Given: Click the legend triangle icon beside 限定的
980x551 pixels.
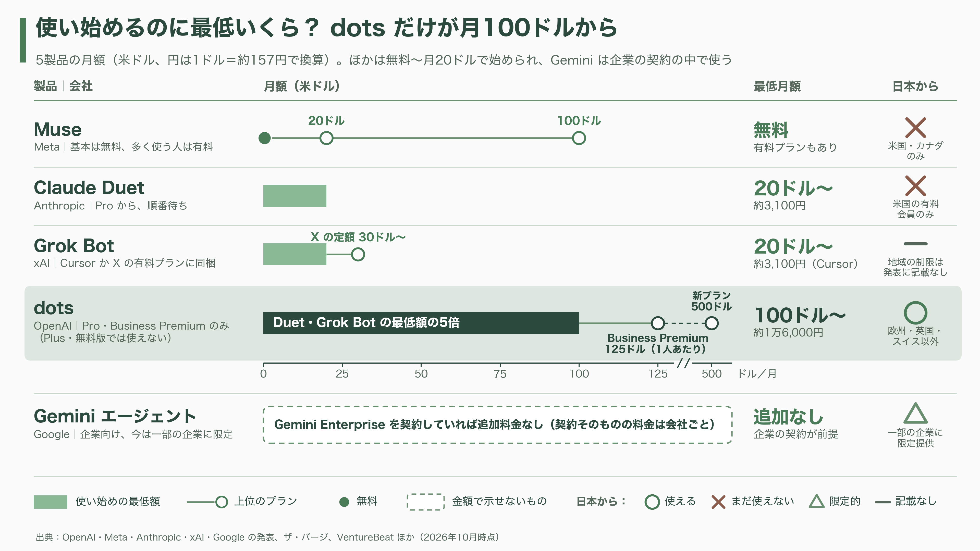Looking at the screenshot, I should click(816, 501).
